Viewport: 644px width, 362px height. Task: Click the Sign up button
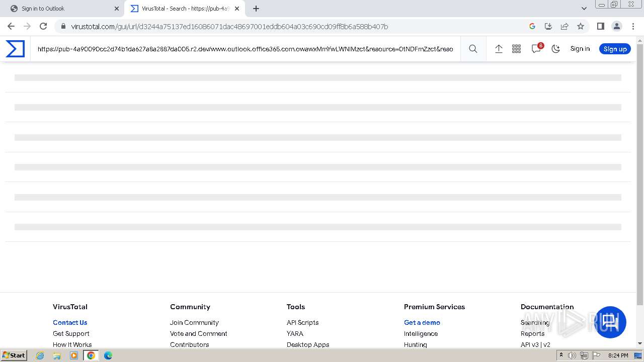(615, 49)
